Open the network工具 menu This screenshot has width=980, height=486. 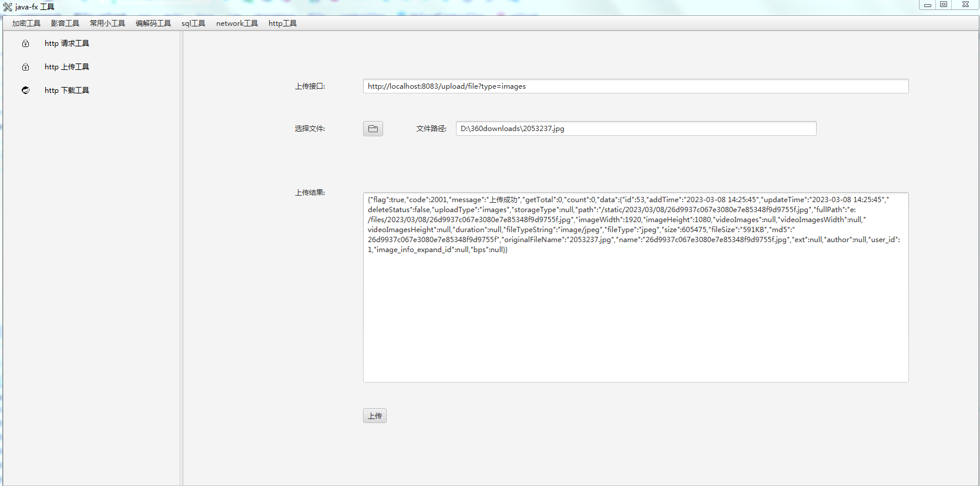point(237,24)
